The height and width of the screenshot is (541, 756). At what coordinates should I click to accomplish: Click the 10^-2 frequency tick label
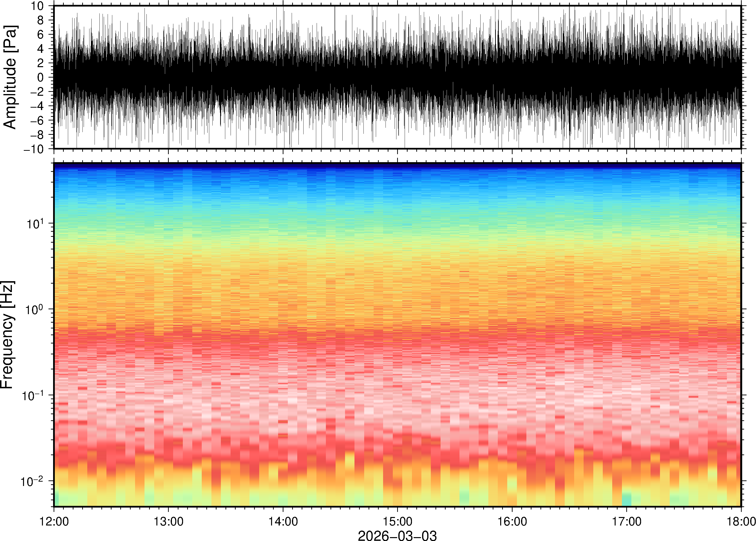(x=33, y=481)
